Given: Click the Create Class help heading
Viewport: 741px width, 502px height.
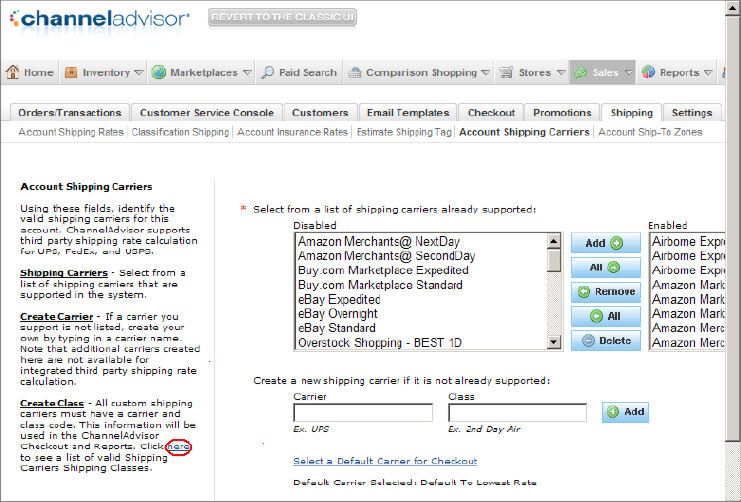Looking at the screenshot, I should pyautogui.click(x=52, y=403).
